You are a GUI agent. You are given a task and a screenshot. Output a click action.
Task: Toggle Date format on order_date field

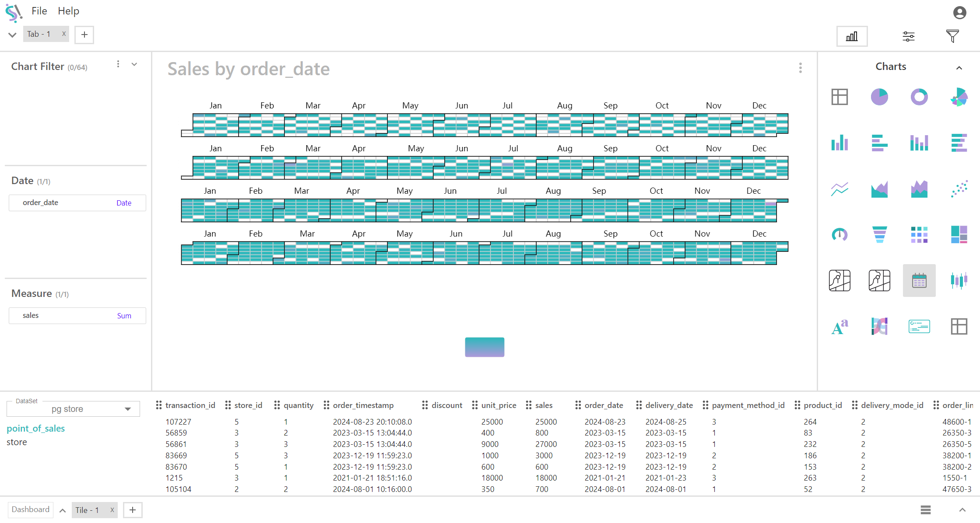click(124, 203)
